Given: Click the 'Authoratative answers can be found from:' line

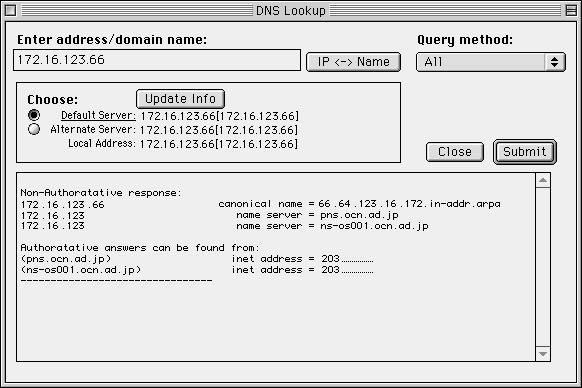Looking at the screenshot, I should 140,248.
